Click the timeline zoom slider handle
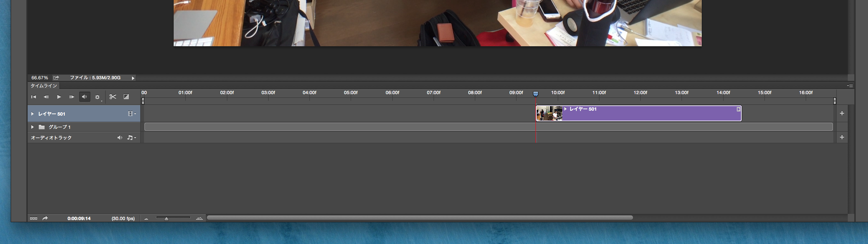Image resolution: width=868 pixels, height=244 pixels. pos(166,219)
